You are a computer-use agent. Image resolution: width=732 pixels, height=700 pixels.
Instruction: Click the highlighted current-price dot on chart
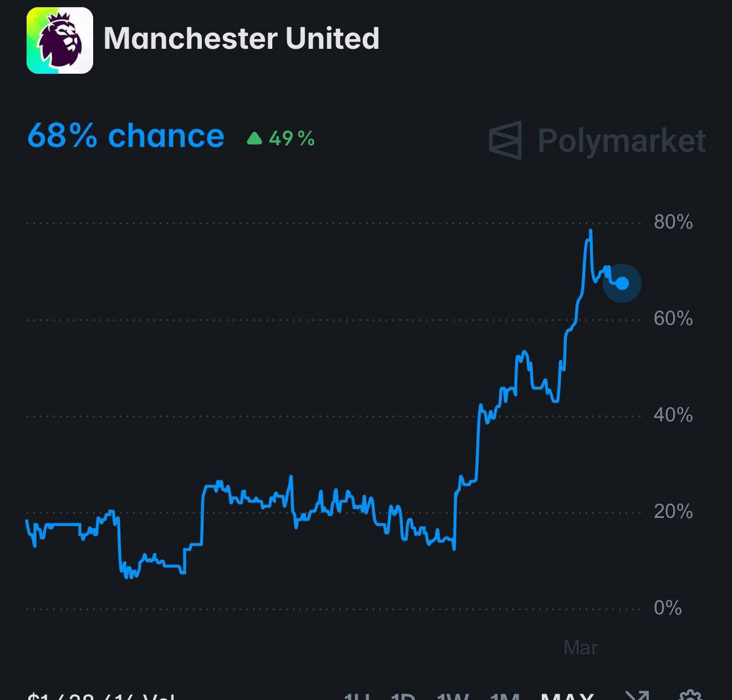tap(622, 283)
